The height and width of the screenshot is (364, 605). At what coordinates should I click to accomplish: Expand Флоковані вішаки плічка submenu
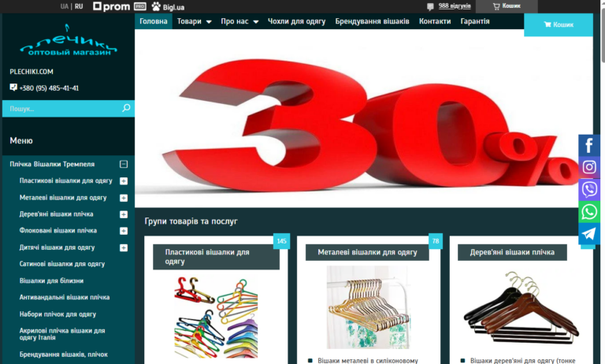pyautogui.click(x=124, y=231)
